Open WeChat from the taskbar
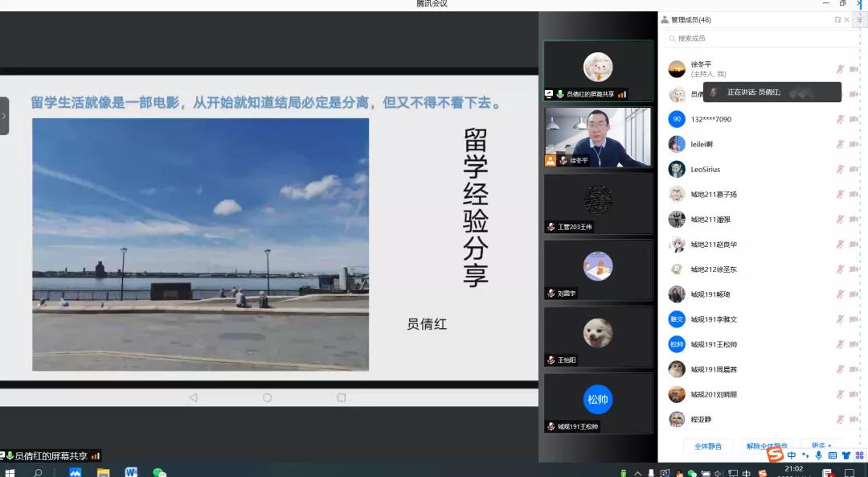868x477 pixels. (x=159, y=473)
